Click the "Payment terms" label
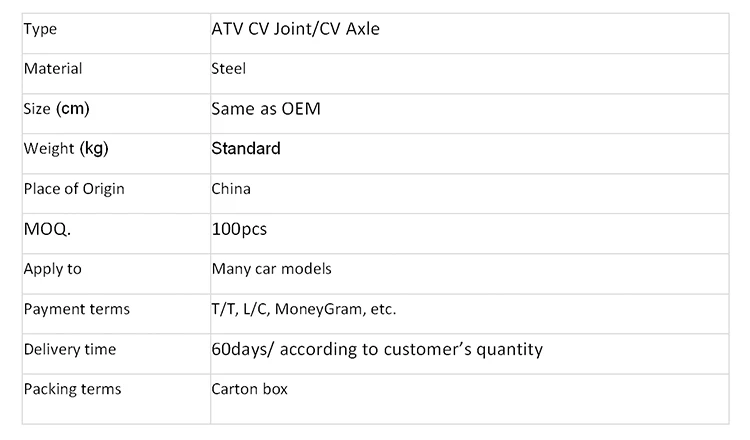The image size is (750, 440). coord(76,309)
